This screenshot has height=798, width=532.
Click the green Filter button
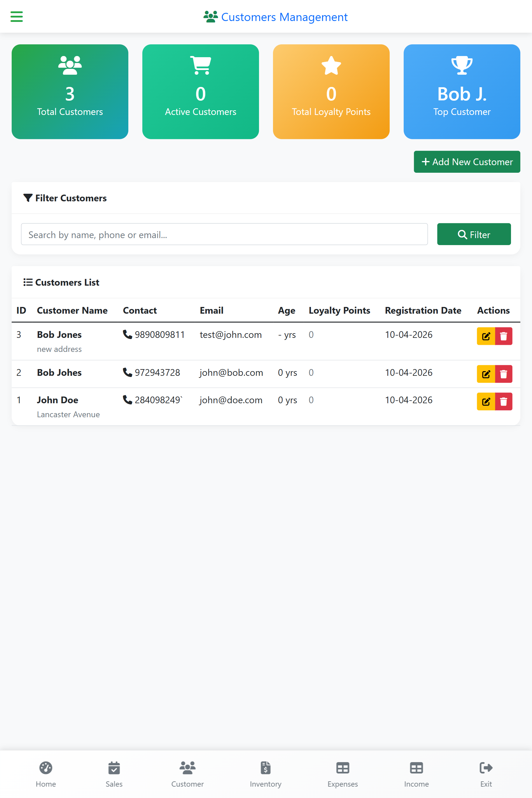[474, 234]
